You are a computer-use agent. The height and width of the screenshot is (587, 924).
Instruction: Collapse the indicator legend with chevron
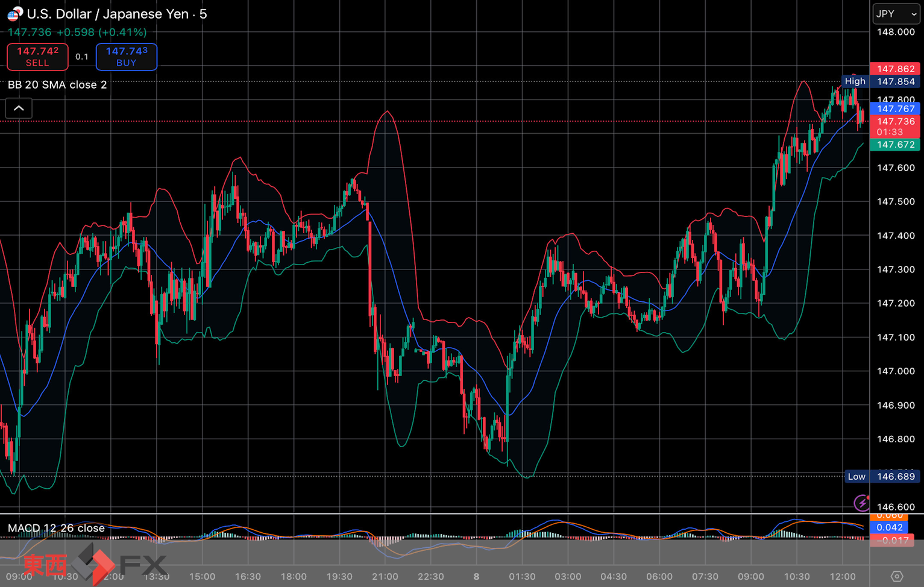pyautogui.click(x=19, y=108)
